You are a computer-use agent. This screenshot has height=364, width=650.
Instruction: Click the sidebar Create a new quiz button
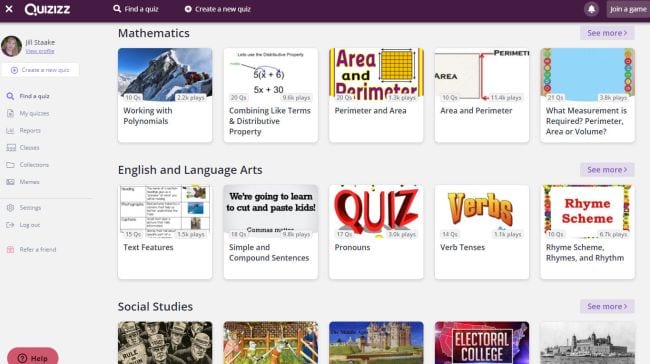click(x=40, y=70)
